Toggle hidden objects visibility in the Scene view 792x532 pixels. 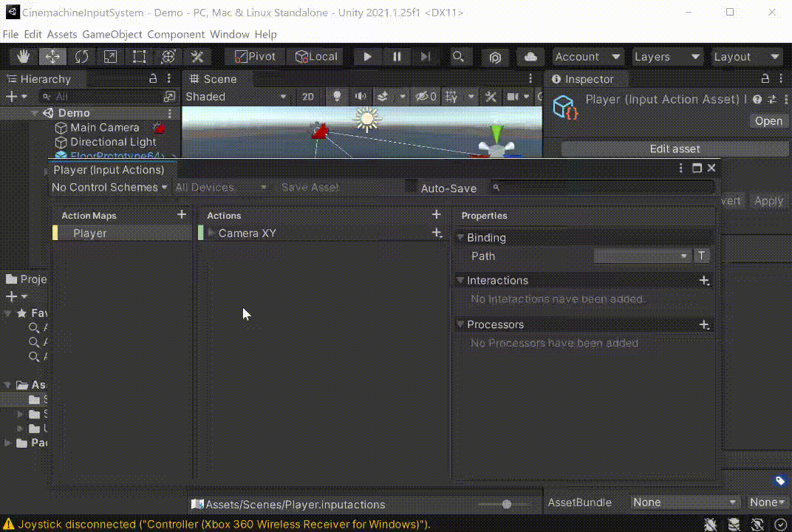pos(426,97)
